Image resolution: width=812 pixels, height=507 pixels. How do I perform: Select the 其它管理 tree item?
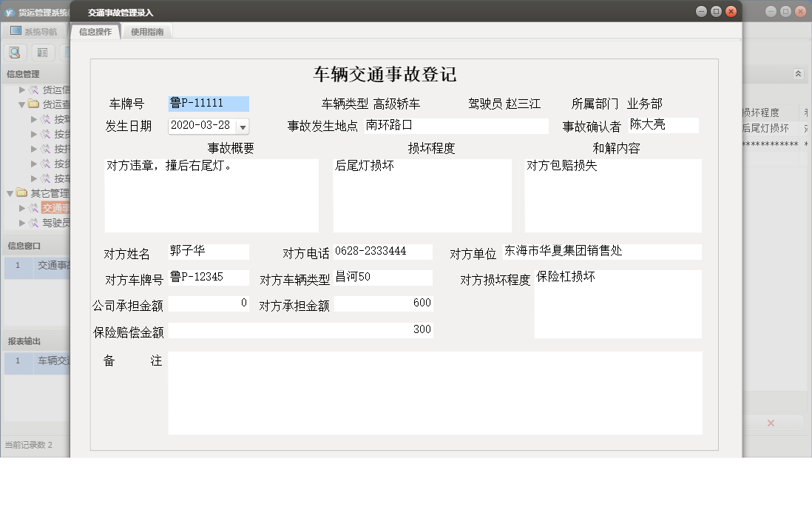coord(50,193)
